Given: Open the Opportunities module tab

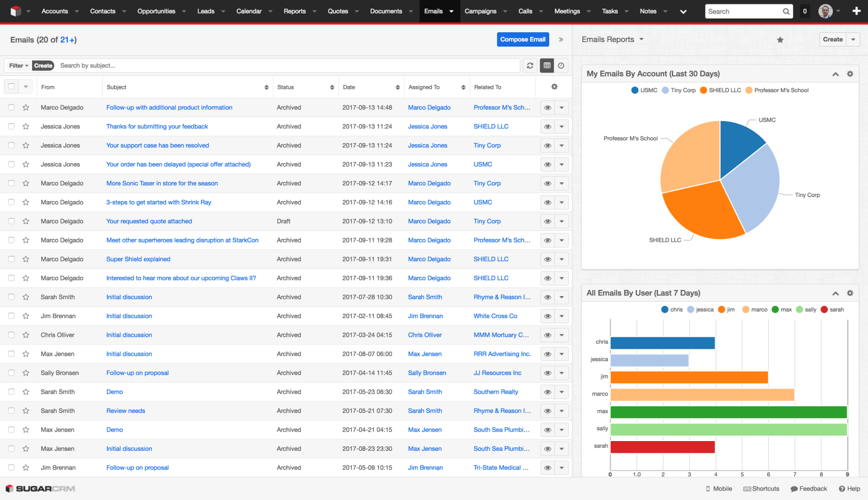Looking at the screenshot, I should tap(156, 11).
